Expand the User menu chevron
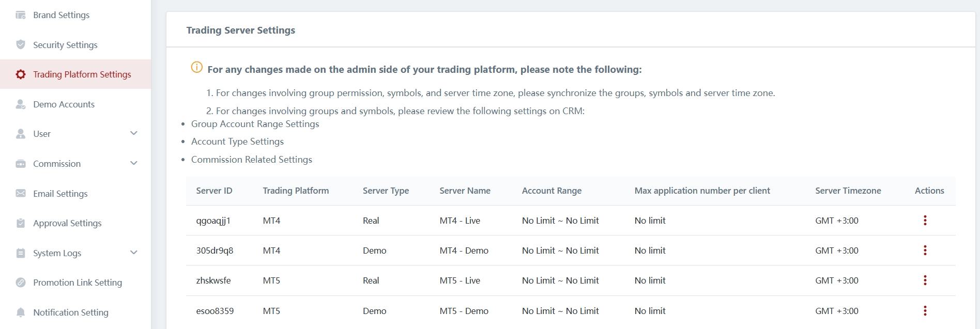Image resolution: width=980 pixels, height=329 pixels. pyautogui.click(x=134, y=133)
